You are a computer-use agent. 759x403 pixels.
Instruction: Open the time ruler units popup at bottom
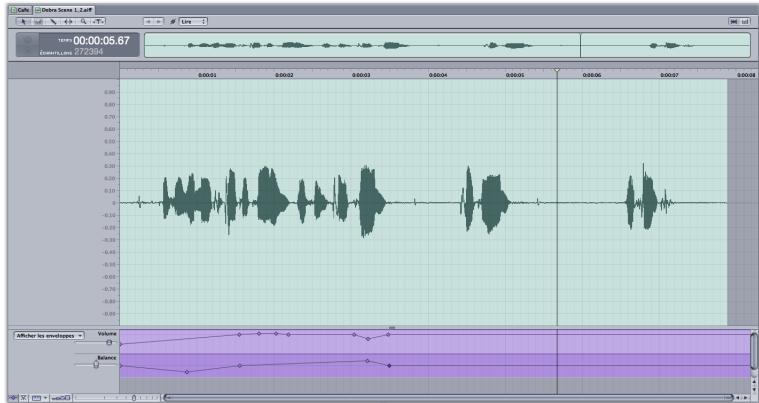coord(39,398)
